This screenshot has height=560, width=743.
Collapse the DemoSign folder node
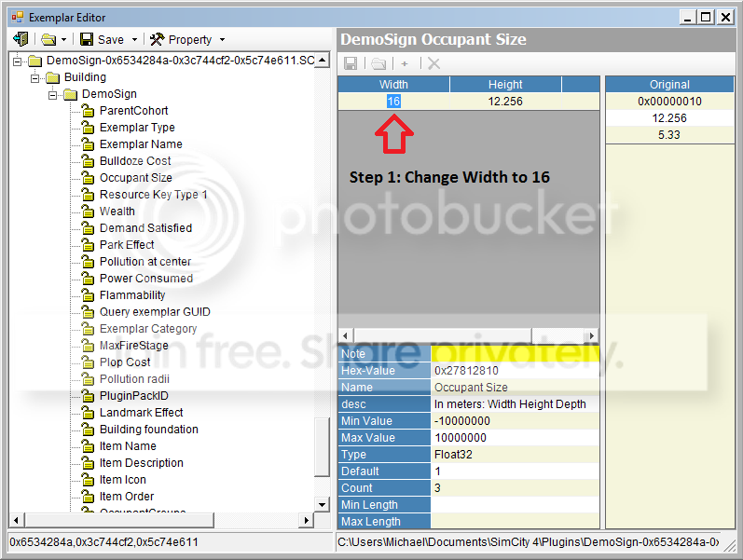click(52, 95)
